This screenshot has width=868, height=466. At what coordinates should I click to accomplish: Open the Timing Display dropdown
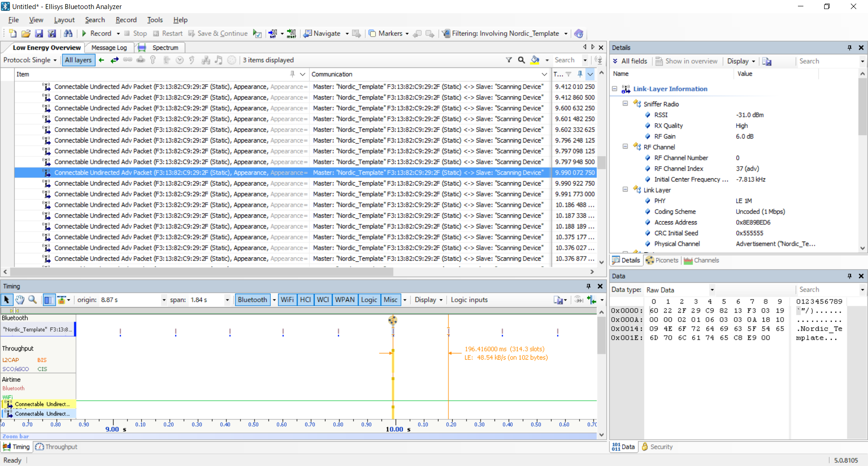click(428, 300)
